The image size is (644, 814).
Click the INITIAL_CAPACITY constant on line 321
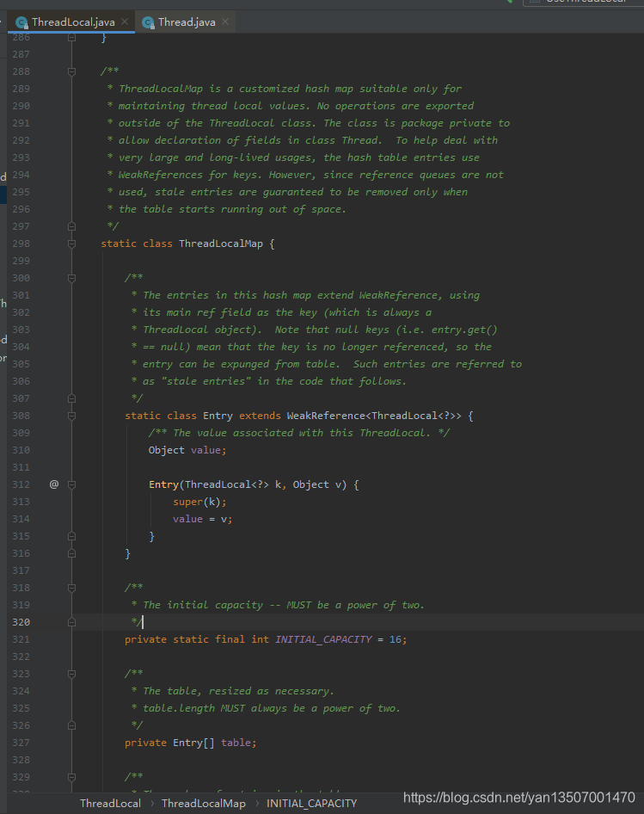[323, 639]
